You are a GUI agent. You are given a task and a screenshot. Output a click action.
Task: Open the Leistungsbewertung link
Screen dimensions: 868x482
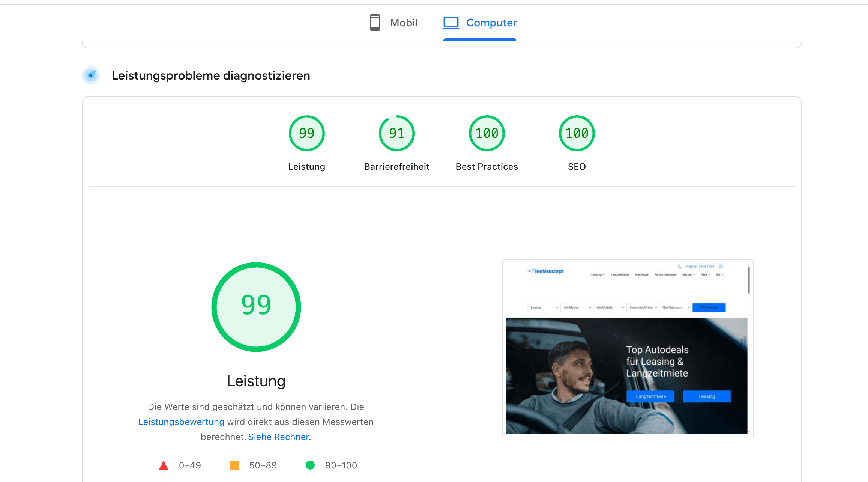181,422
